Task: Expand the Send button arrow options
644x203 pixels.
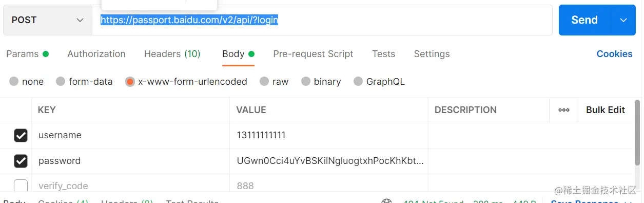Action: (623, 20)
